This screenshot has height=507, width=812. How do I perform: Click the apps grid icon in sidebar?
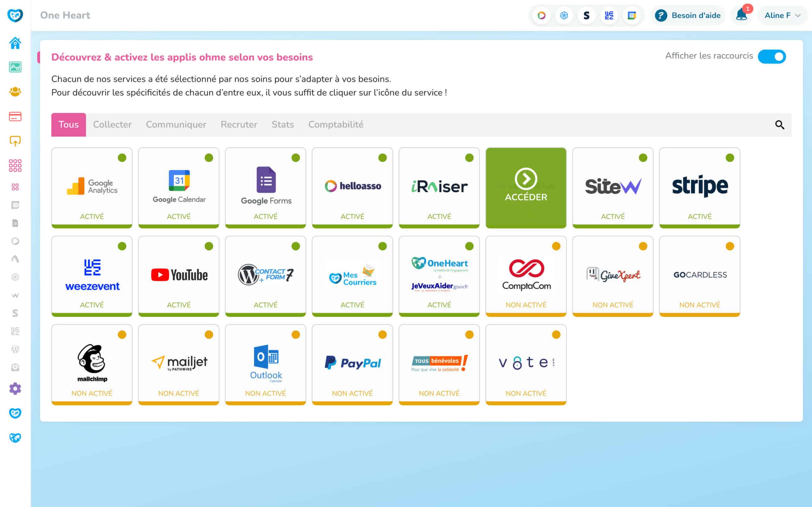15,165
